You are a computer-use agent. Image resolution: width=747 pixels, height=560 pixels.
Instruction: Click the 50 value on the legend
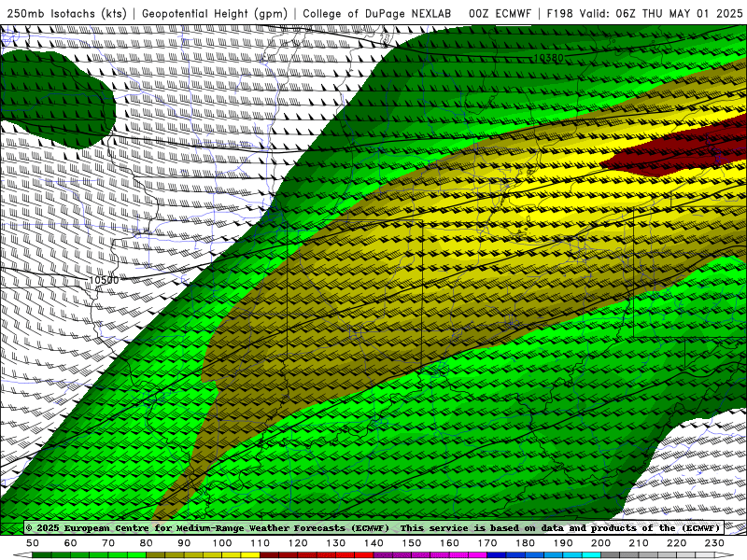(x=33, y=543)
